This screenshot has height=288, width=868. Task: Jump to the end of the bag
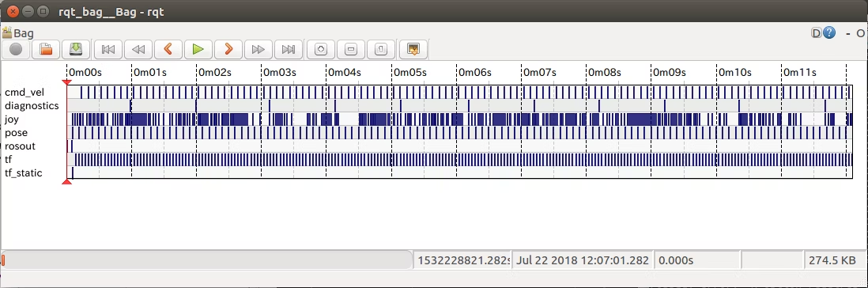click(288, 49)
